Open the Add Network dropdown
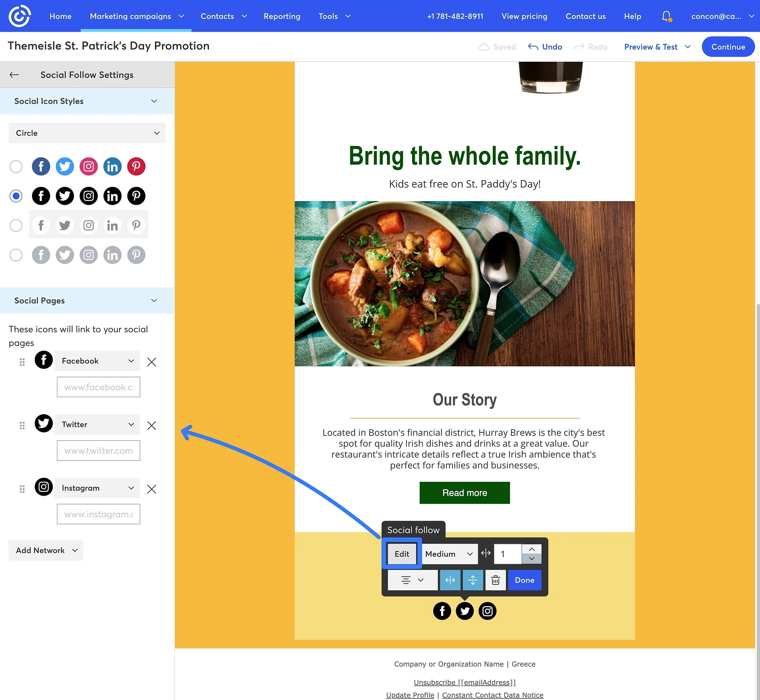This screenshot has height=700, width=760. 46,550
